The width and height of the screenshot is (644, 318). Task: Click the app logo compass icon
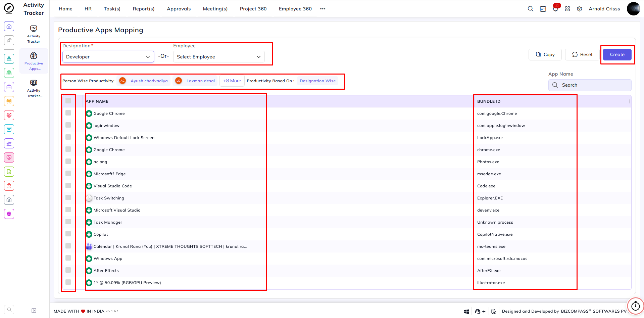coord(9,8)
